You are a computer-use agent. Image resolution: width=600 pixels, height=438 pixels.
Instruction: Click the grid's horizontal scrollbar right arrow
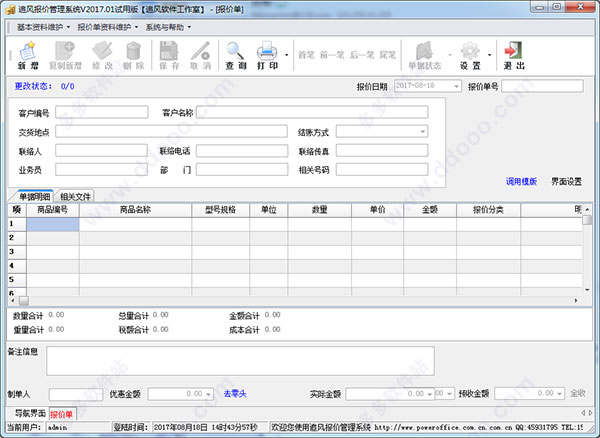[x=576, y=301]
